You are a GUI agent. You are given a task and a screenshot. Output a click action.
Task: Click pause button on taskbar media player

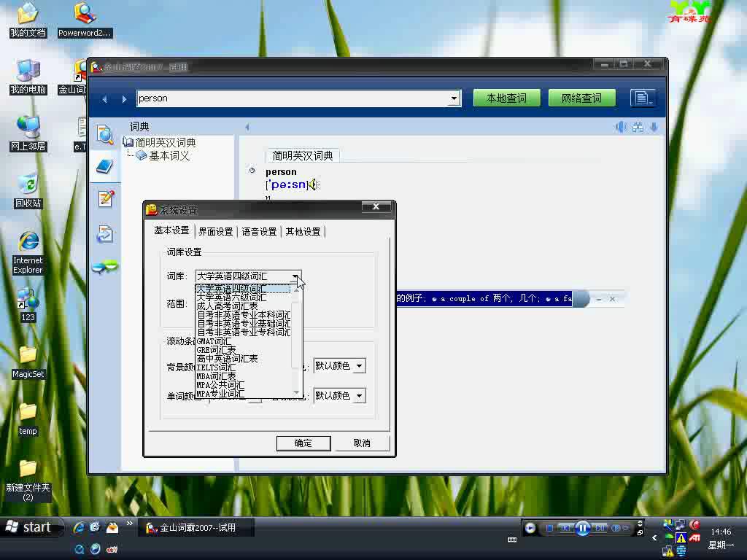pyautogui.click(x=582, y=528)
